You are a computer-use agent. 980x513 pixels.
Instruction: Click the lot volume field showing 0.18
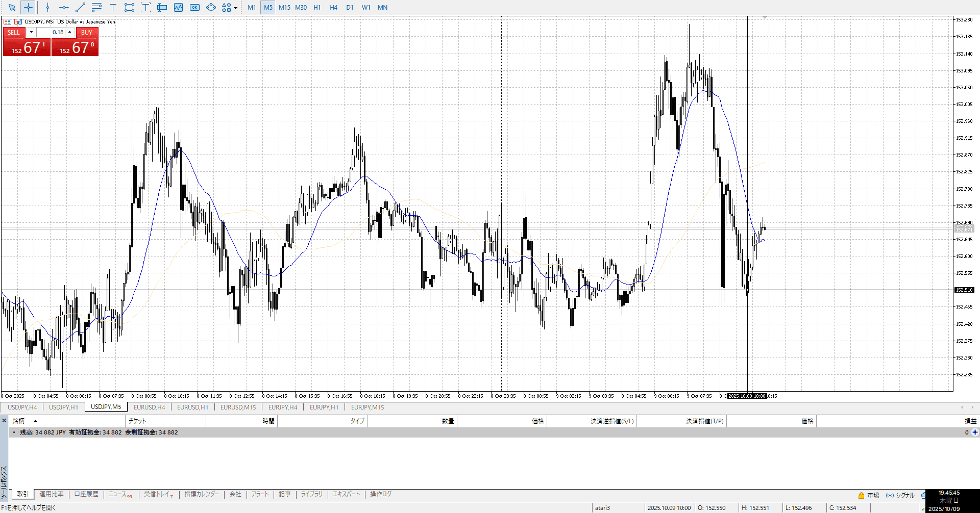(x=52, y=32)
